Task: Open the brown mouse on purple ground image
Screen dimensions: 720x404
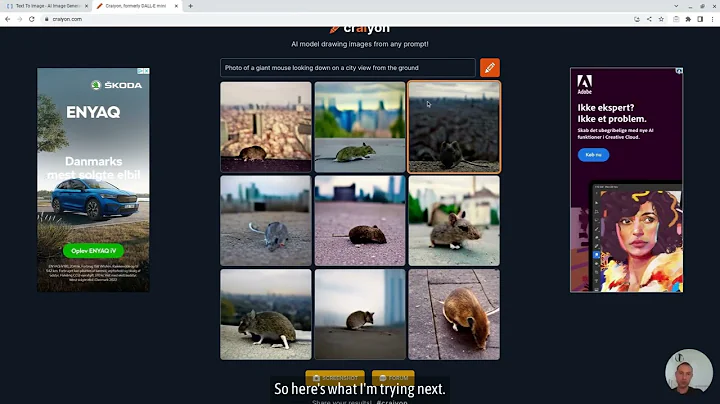Action: pos(360,220)
